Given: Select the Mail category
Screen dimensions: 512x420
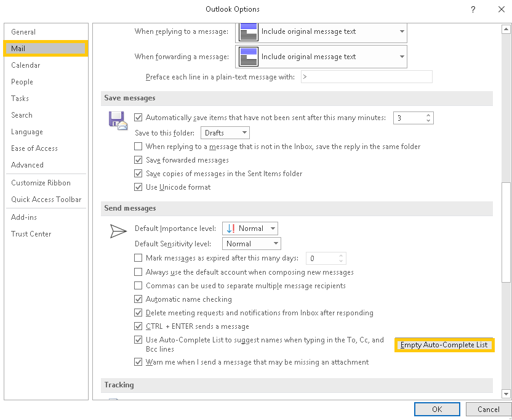Looking at the screenshot, I should (x=46, y=49).
